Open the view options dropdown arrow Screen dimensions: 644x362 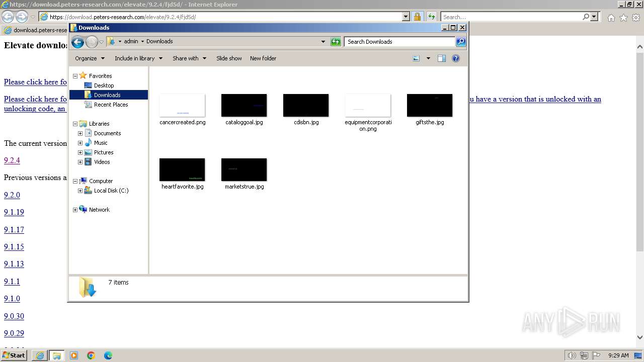point(428,58)
